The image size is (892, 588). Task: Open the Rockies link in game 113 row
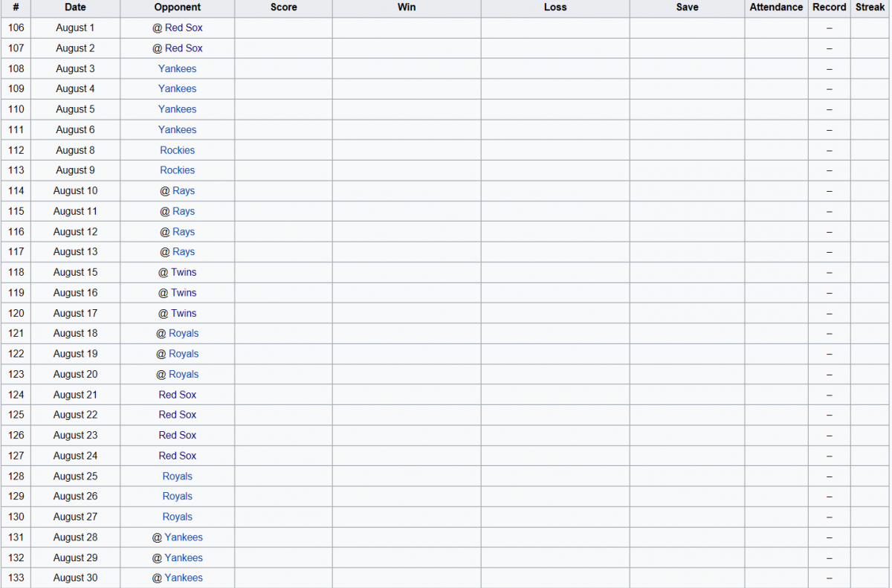(x=177, y=170)
